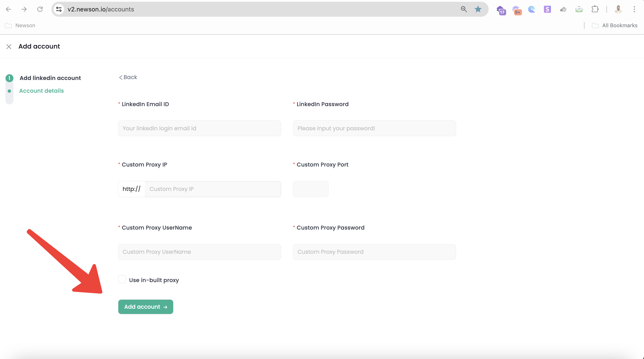Click the bookmark star icon
644x359 pixels.
(478, 9)
